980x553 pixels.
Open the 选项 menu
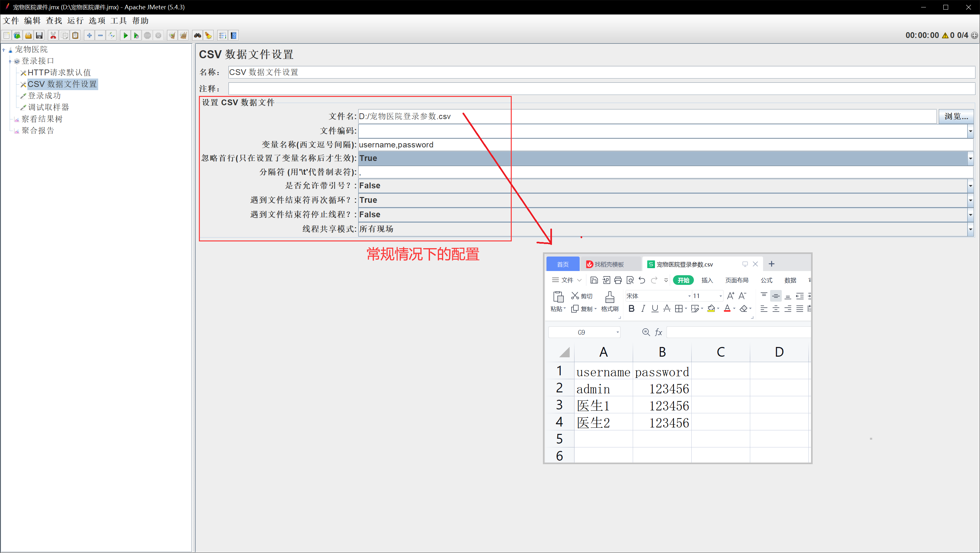(x=97, y=21)
